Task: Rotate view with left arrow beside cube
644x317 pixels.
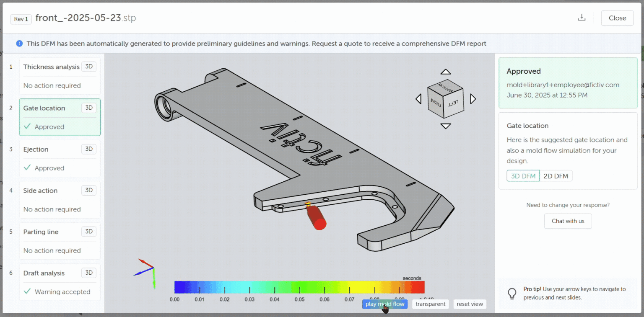Action: coord(418,99)
